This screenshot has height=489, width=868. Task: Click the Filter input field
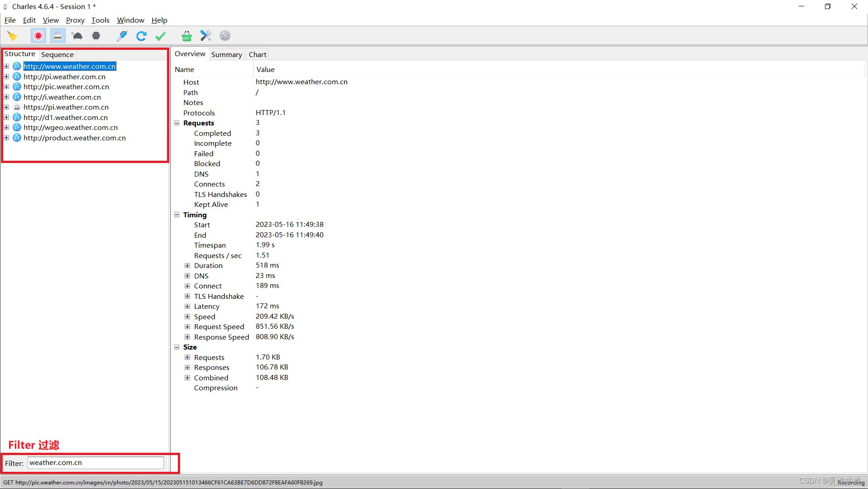[95, 463]
